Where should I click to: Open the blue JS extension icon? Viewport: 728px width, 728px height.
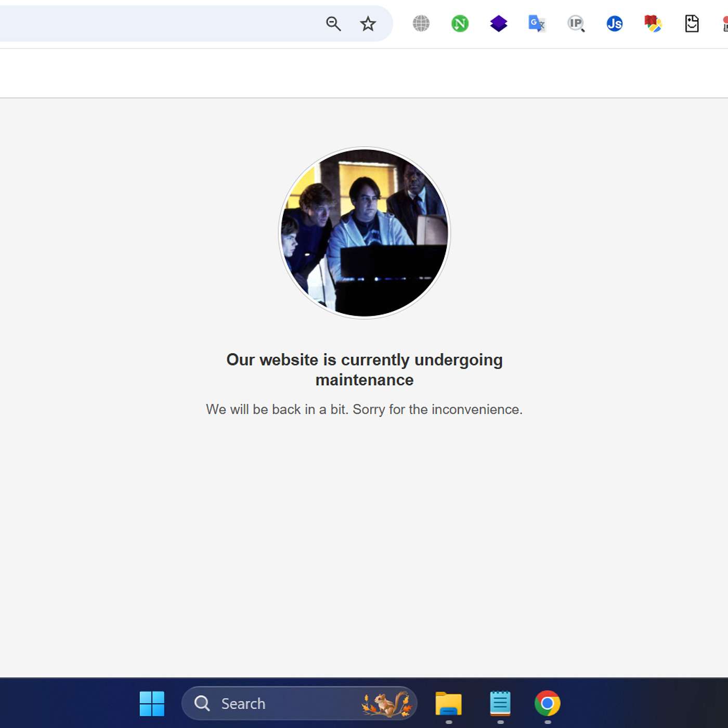[615, 23]
